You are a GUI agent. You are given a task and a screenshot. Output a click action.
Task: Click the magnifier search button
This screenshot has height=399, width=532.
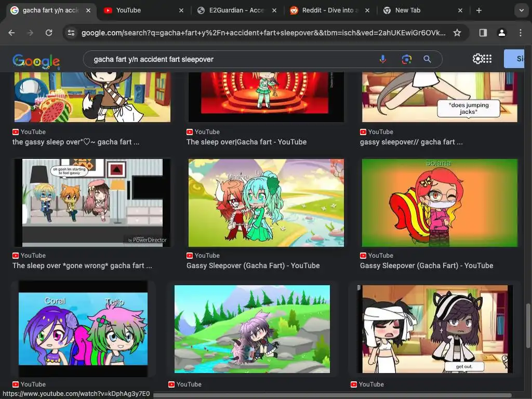pyautogui.click(x=427, y=59)
